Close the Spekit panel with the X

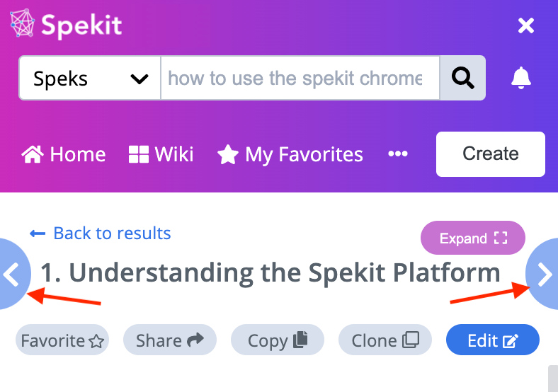(x=526, y=25)
